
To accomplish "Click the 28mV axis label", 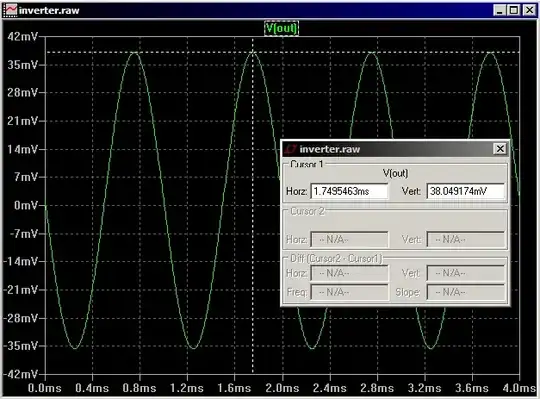I will (22, 93).
